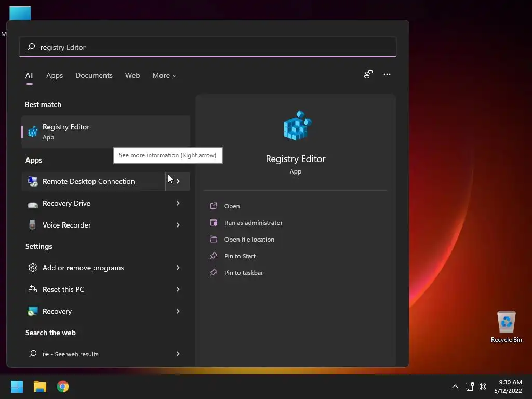Click inside the search text field
The width and height of the screenshot is (532, 399).
[208, 47]
